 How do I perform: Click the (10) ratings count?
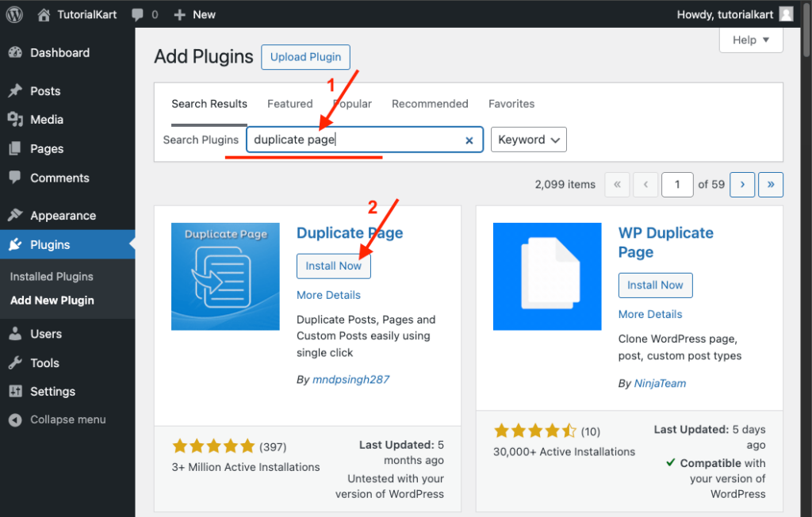(x=590, y=431)
